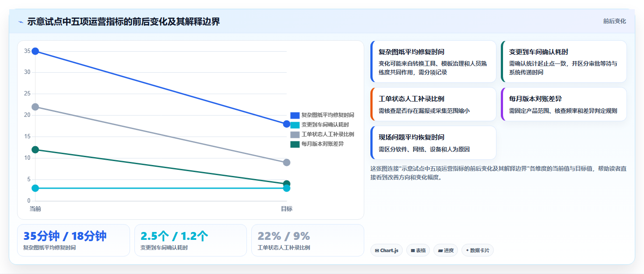Toggle the 复杂图纸平均修复时间 legend swatch
Screen dimensions: 644x274
tap(295, 115)
